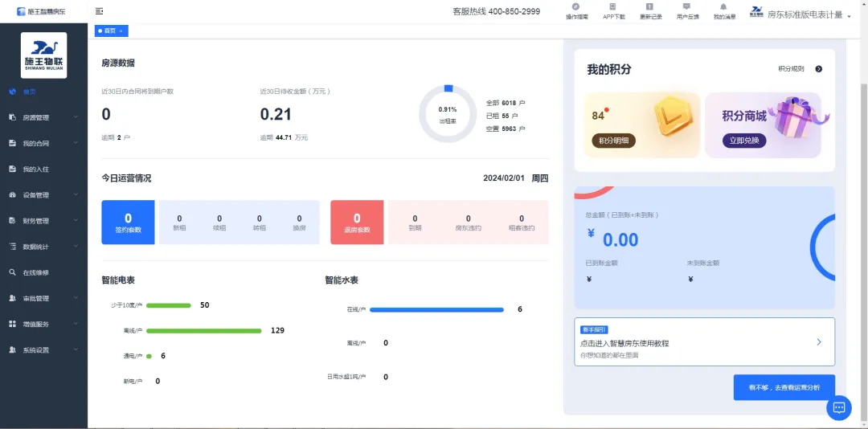Click the blue 签约套数 tile

128,222
